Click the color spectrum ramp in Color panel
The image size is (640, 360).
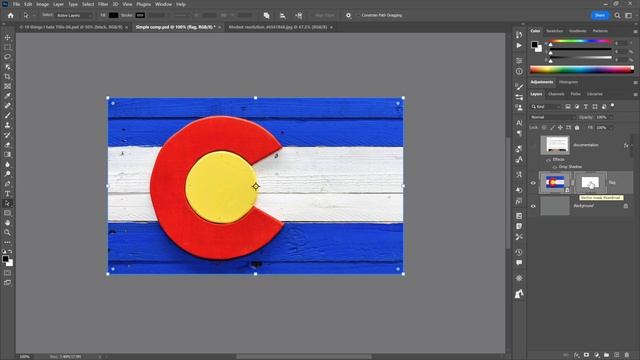click(x=581, y=70)
